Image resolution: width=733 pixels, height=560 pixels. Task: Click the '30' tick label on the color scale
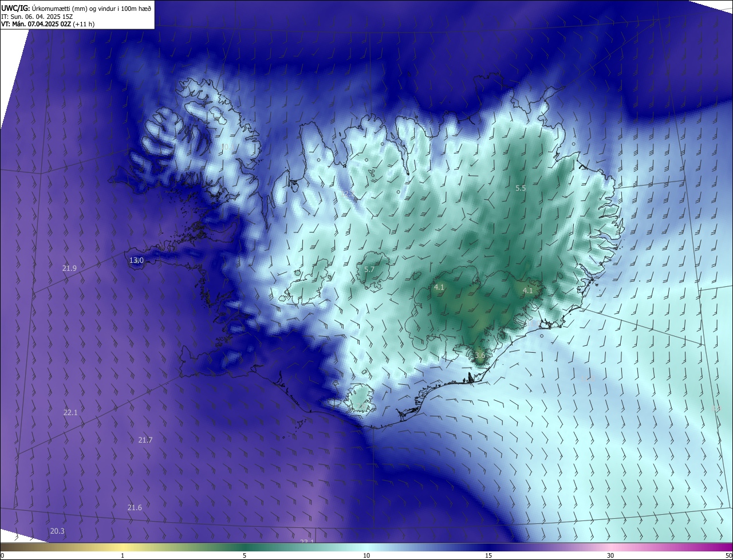point(610,555)
